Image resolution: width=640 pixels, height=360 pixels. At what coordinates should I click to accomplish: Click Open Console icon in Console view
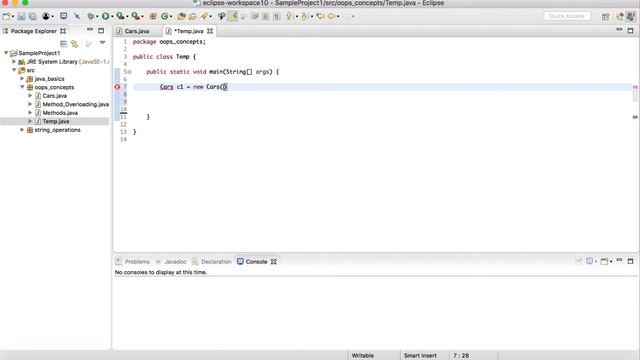(x=604, y=261)
